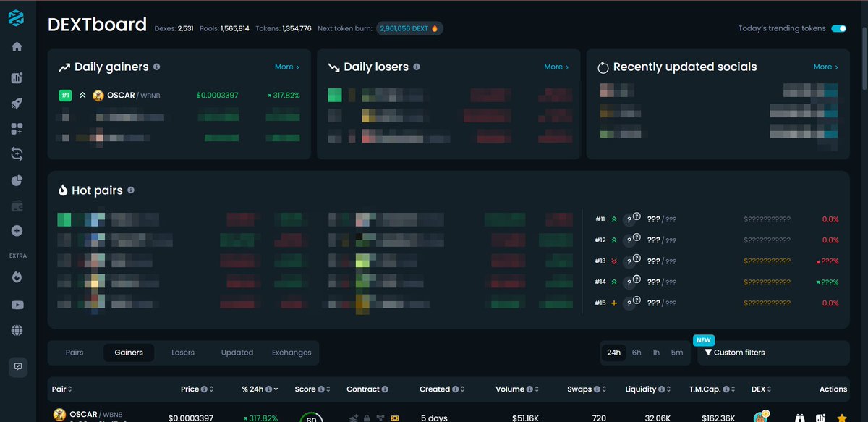The image size is (868, 422).
Task: Open the wallet icon in sidebar
Action: 17,206
